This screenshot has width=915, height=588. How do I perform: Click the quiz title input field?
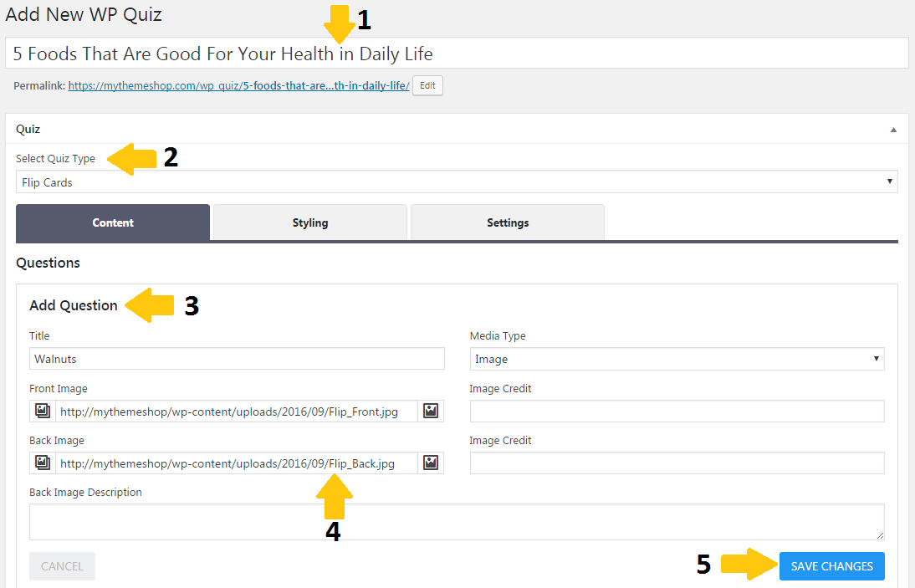click(457, 53)
